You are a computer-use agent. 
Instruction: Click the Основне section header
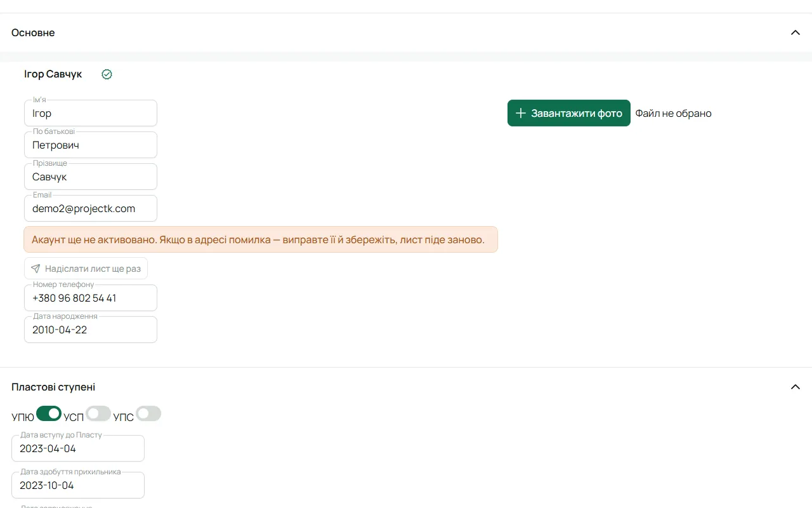[x=406, y=32]
